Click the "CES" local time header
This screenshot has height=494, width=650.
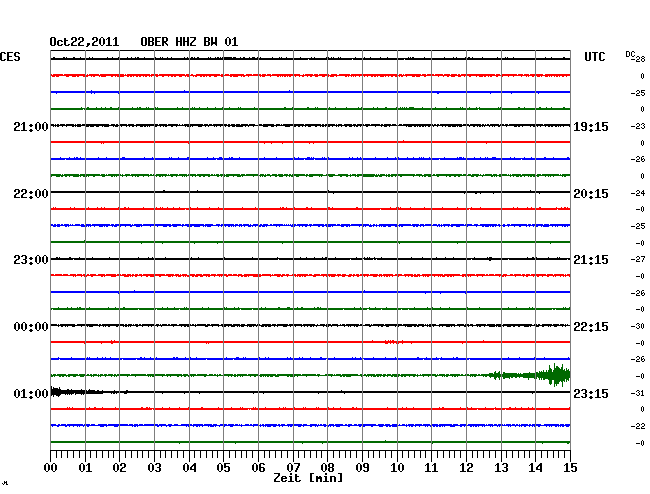[10, 57]
